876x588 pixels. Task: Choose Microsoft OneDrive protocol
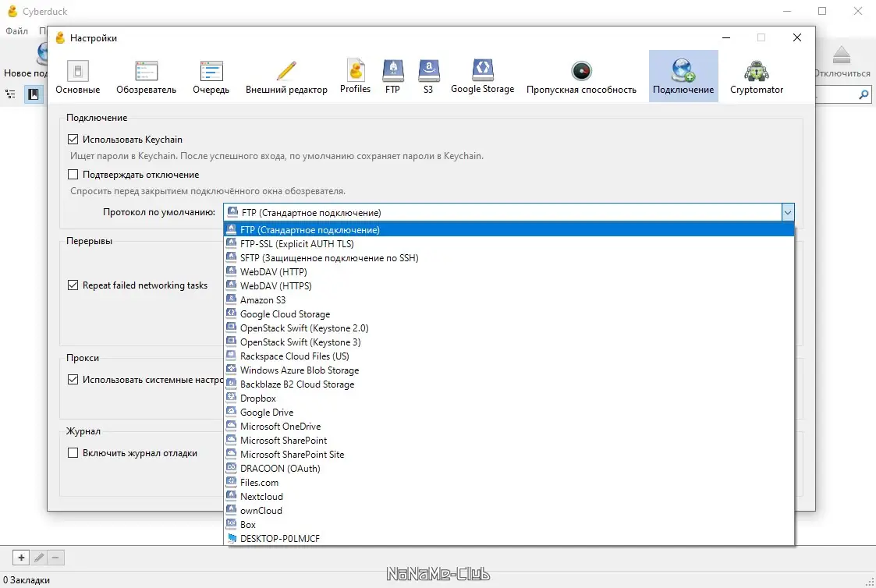coord(509,426)
